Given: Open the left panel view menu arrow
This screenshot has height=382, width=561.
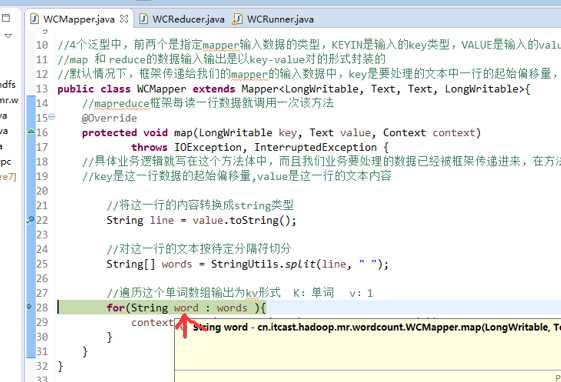Looking at the screenshot, I should point(8,35).
